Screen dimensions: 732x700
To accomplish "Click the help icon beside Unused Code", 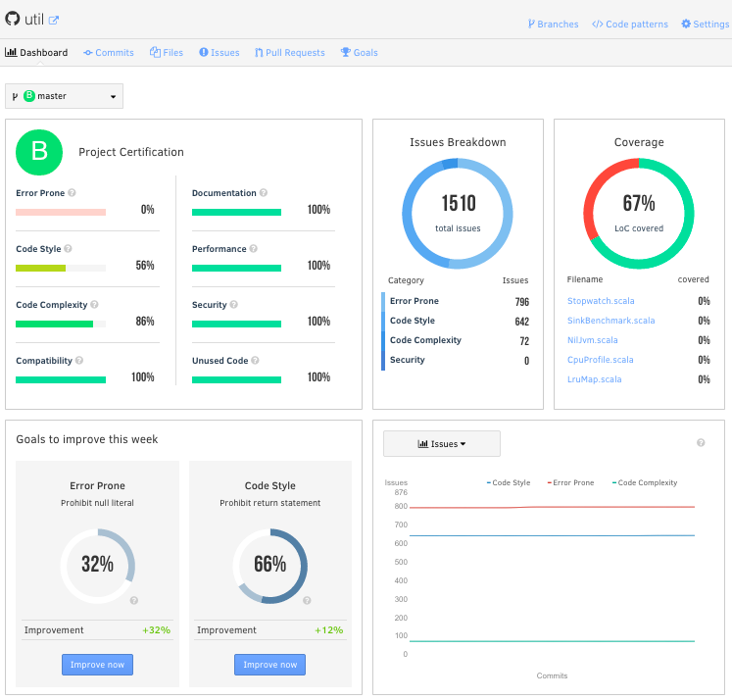I will click(255, 361).
